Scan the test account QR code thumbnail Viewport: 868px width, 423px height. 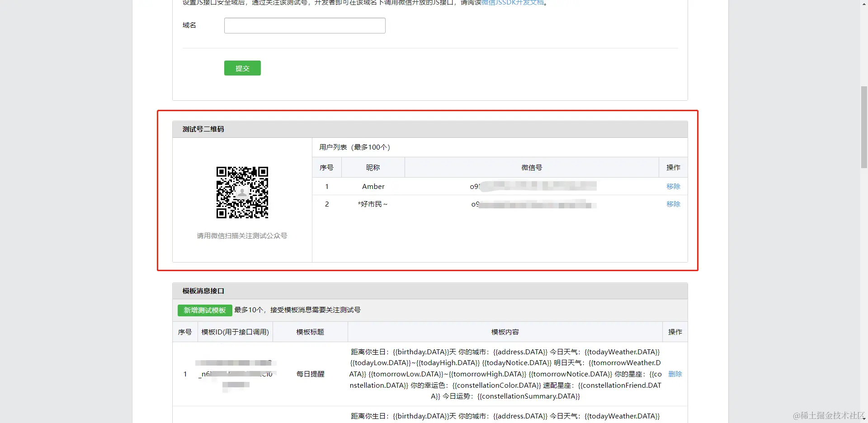[x=242, y=193]
